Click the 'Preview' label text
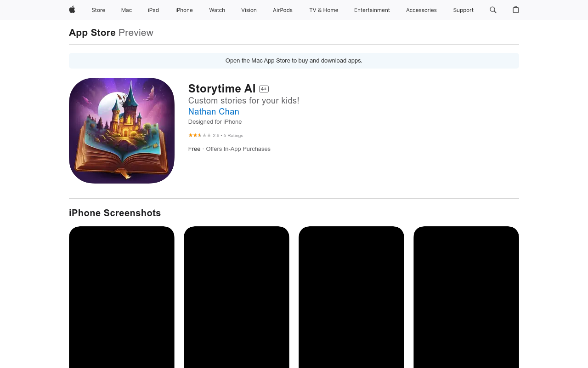The height and width of the screenshot is (368, 588). 136,33
